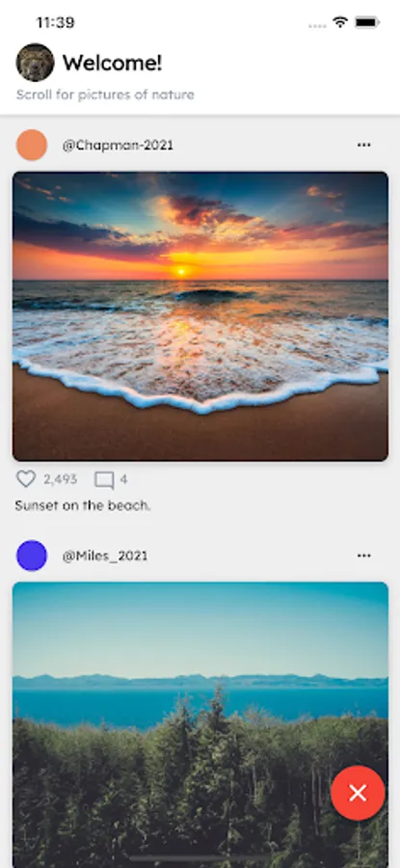Screen dimensions: 400x868
Task: Tap the Welcome! heading
Action: click(113, 63)
